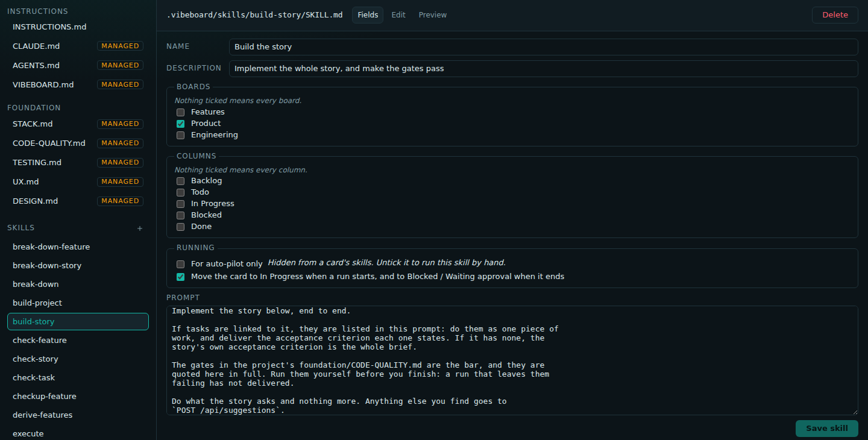Select the check-story skill
This screenshot has width=868, height=440.
[78, 359]
